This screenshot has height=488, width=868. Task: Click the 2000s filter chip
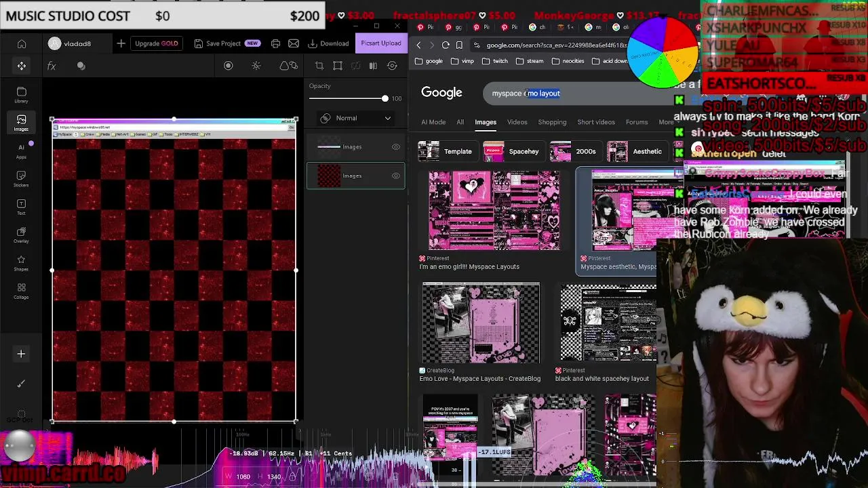pos(574,151)
